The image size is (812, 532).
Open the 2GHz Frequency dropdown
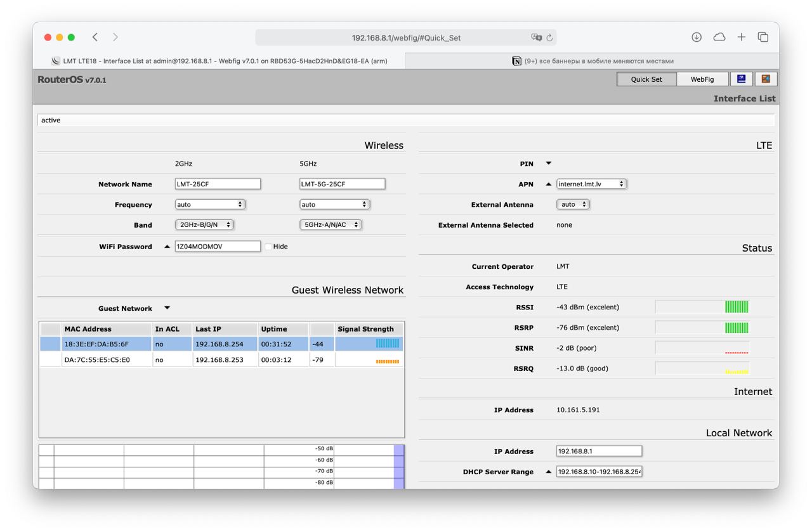pos(210,205)
